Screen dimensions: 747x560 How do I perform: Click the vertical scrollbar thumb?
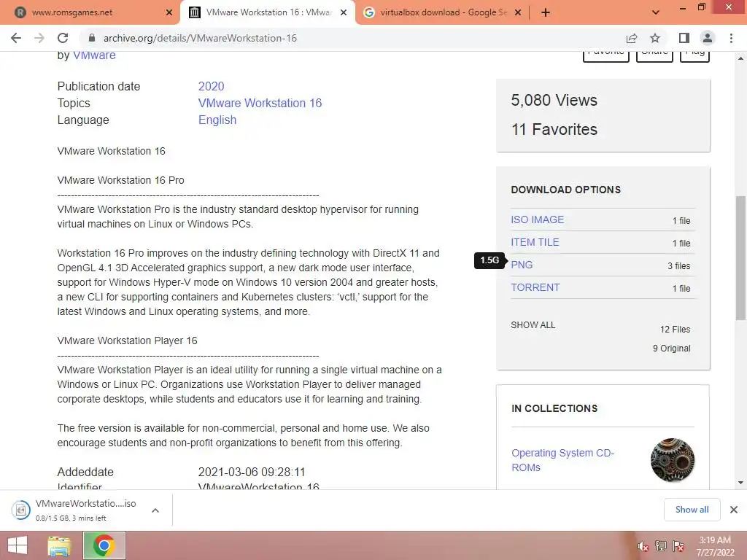(740, 257)
